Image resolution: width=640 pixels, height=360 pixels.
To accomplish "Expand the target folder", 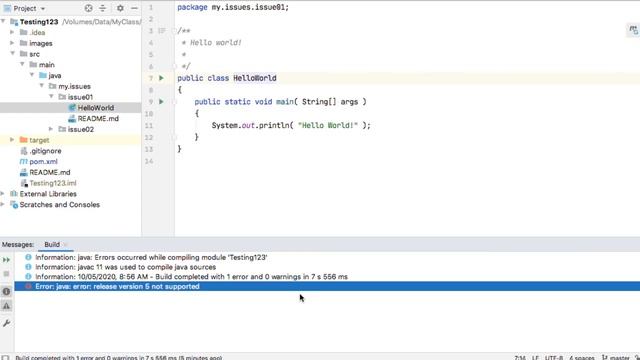I will point(12,140).
